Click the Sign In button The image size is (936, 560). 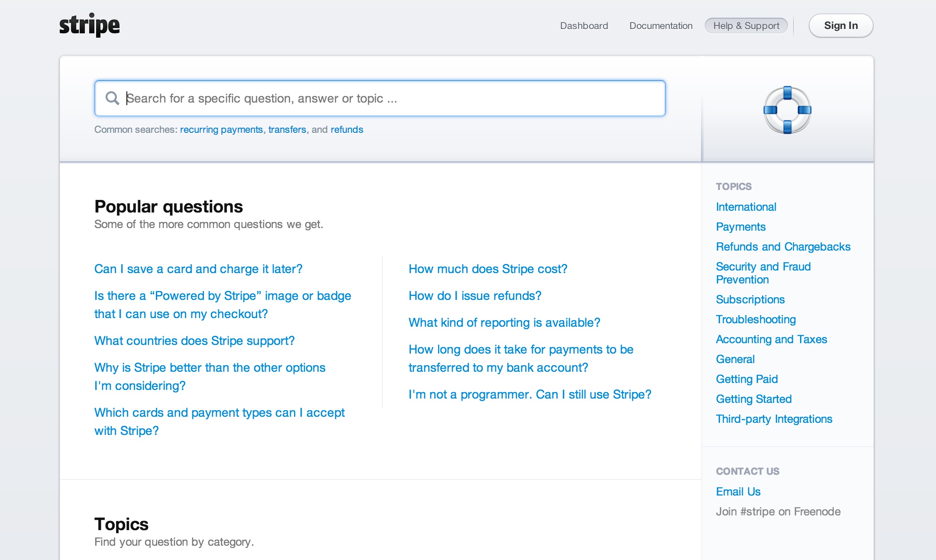click(841, 26)
